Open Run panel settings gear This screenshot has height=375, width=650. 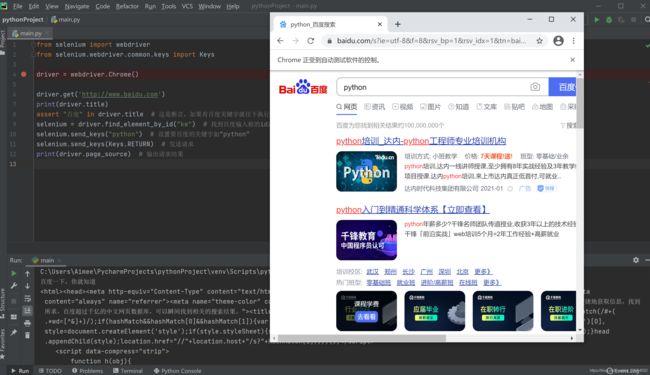[636, 260]
